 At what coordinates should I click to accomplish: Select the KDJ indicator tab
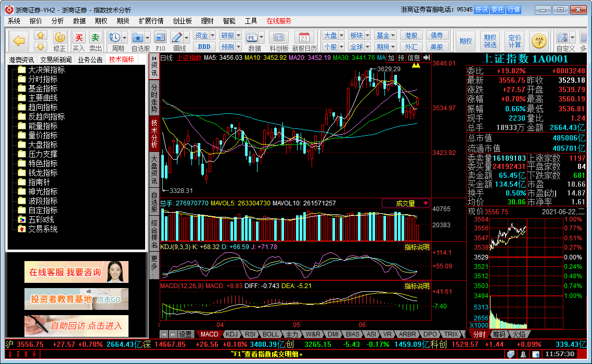(231, 334)
